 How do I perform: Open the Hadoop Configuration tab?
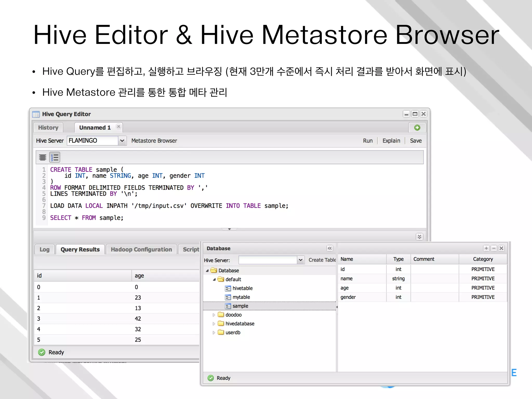(141, 250)
